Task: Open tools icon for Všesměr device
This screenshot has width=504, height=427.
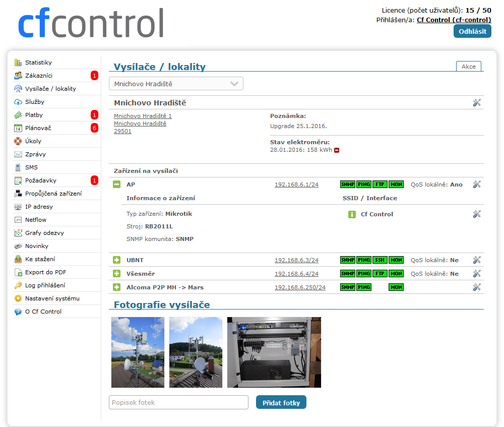Action: point(477,273)
